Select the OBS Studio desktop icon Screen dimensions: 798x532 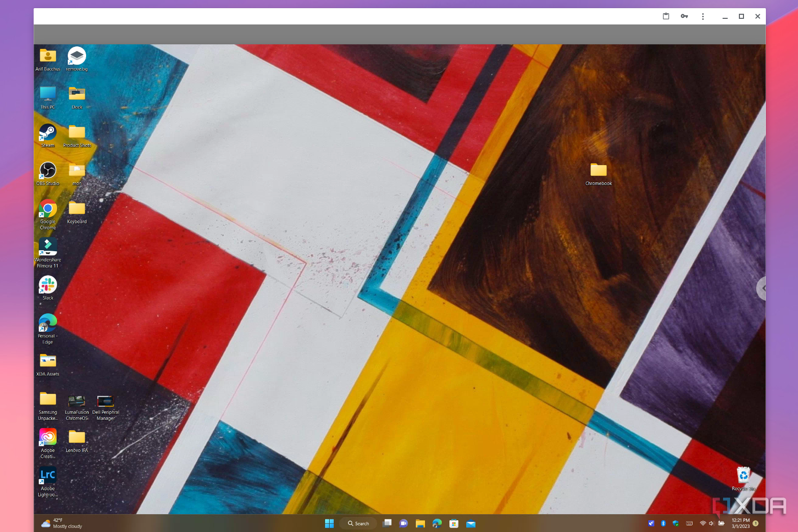tap(48, 173)
